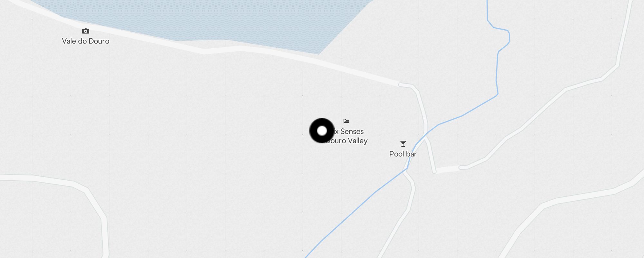Click the short road stub east of Pool bar
This screenshot has width=644, height=258.
click(x=448, y=169)
